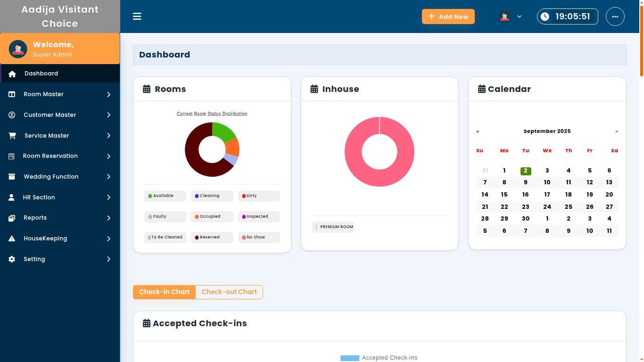Image resolution: width=644 pixels, height=362 pixels.
Task: Click the HR Section person icon
Action: coord(12,197)
